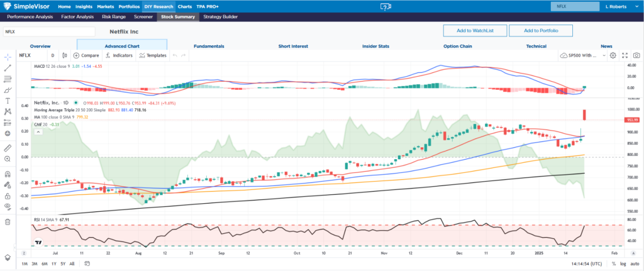Open the prediction and measurement tools
This screenshot has height=271, width=644.
coord(8,123)
